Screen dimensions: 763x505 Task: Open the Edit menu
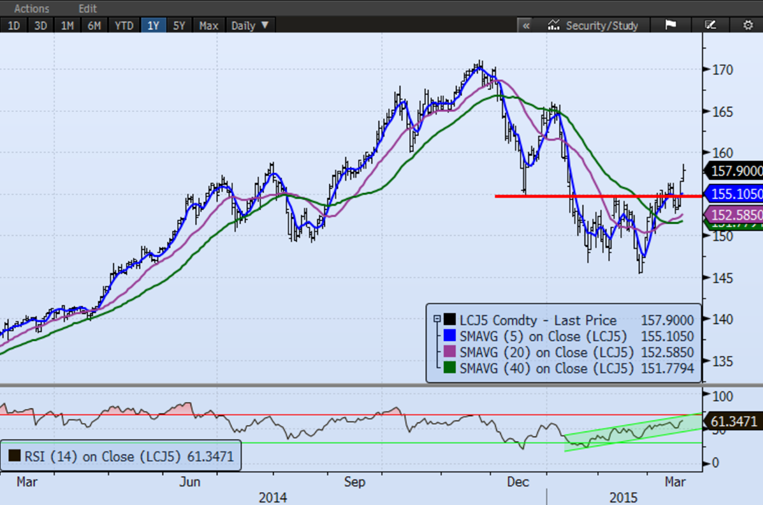click(x=89, y=8)
